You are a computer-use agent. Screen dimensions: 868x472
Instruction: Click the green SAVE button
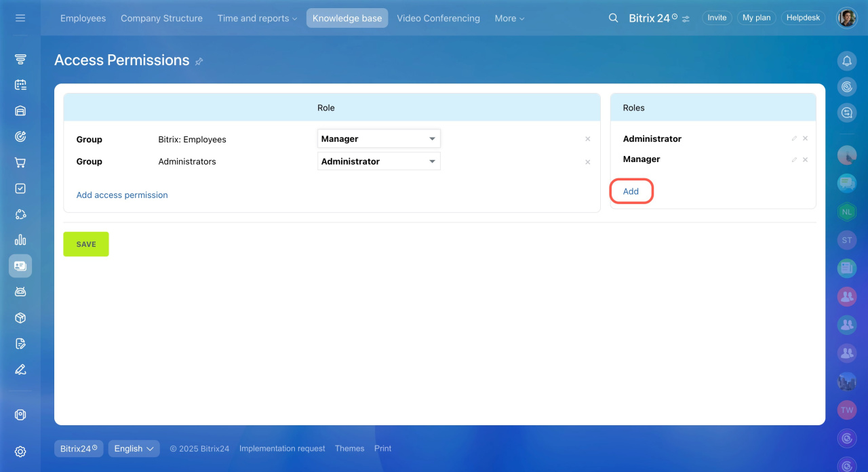pos(86,244)
